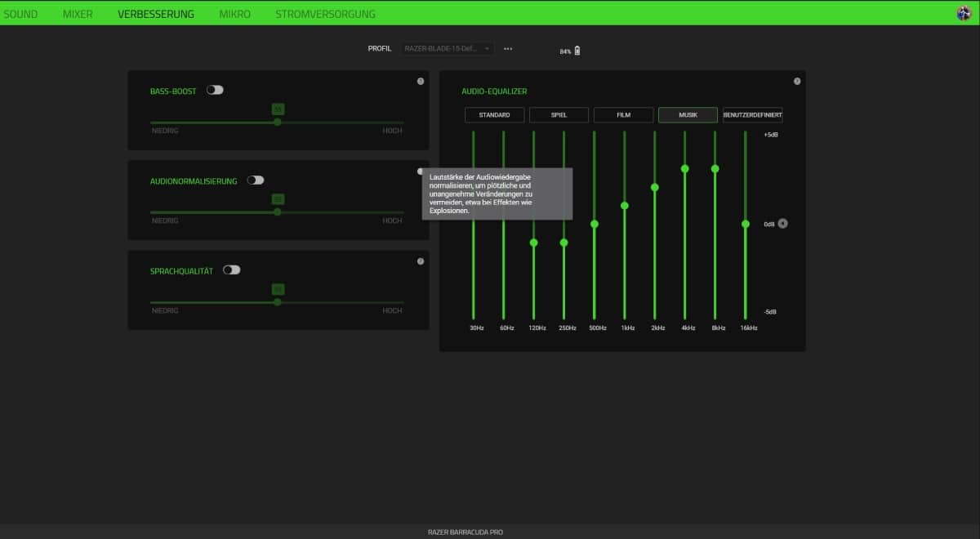The image size is (980, 539).
Task: Click the Sprachqualität help question mark icon
Action: pos(421,261)
